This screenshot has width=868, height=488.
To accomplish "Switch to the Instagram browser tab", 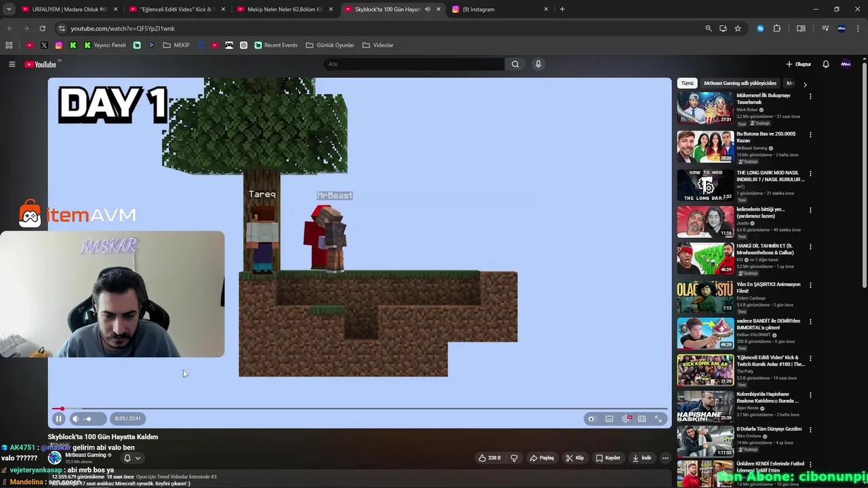I will tap(500, 9).
